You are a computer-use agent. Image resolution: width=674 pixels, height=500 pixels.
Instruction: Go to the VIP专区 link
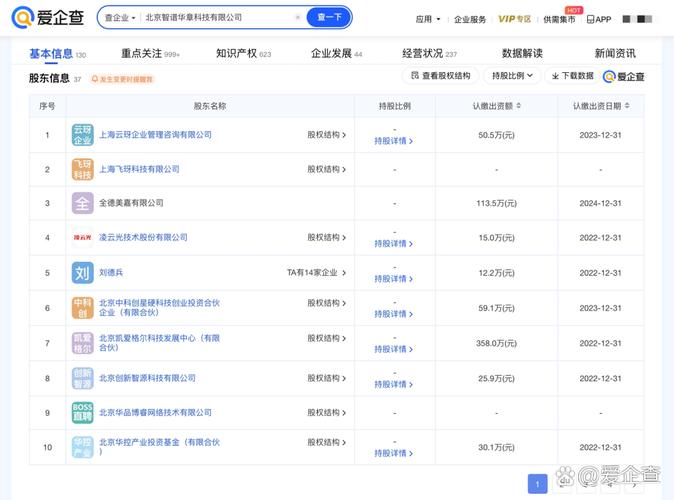(514, 19)
